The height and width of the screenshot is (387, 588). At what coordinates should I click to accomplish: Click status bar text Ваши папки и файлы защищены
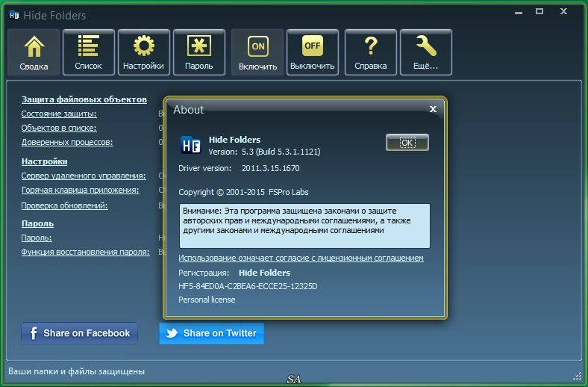pyautogui.click(x=77, y=371)
